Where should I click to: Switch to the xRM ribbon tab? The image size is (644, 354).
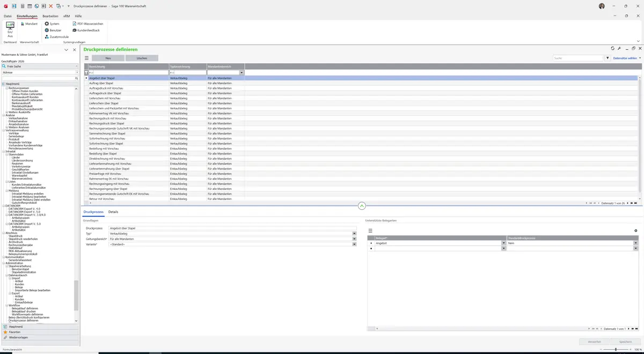pos(67,16)
